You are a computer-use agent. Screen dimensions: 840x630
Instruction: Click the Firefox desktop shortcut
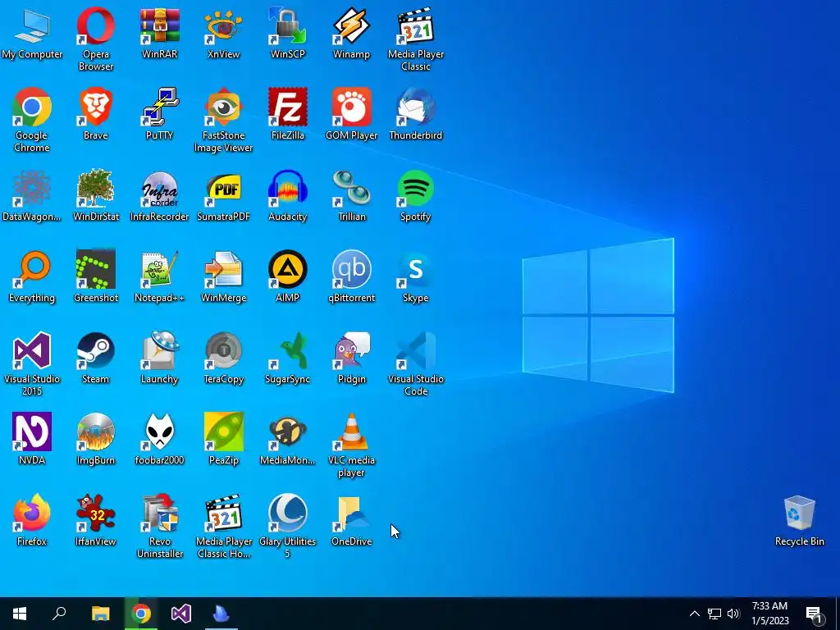(32, 521)
